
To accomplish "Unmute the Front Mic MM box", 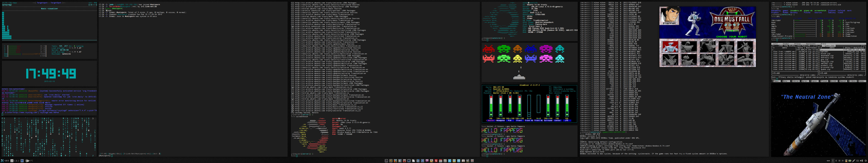I will pyautogui.click(x=529, y=115).
